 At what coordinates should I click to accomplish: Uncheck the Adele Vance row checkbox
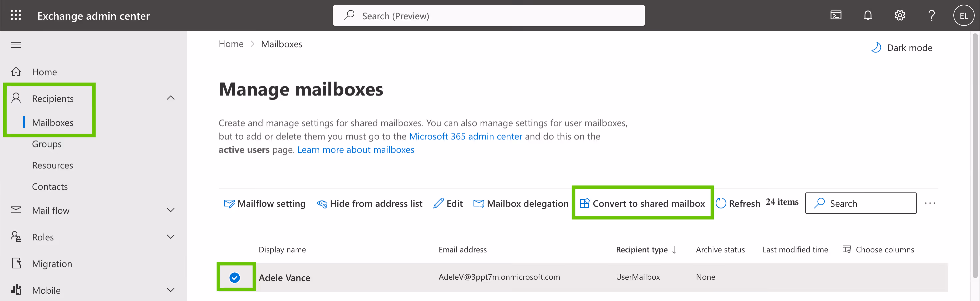[235, 277]
